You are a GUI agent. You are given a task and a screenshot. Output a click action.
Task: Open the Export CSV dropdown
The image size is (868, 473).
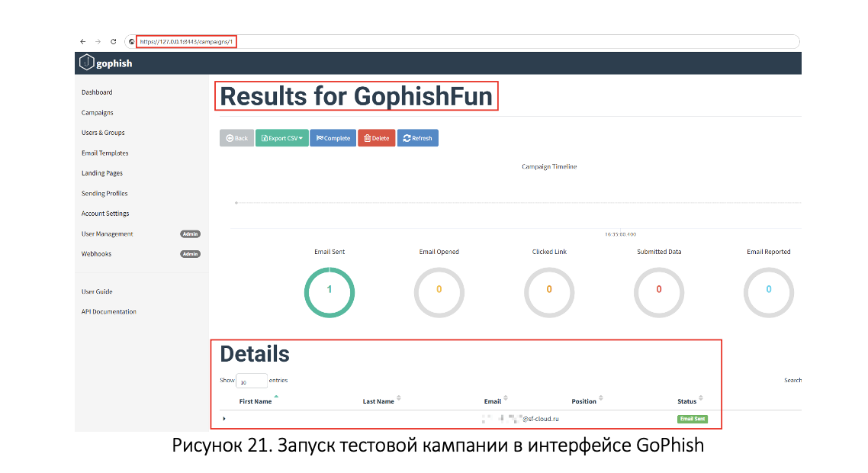point(281,138)
